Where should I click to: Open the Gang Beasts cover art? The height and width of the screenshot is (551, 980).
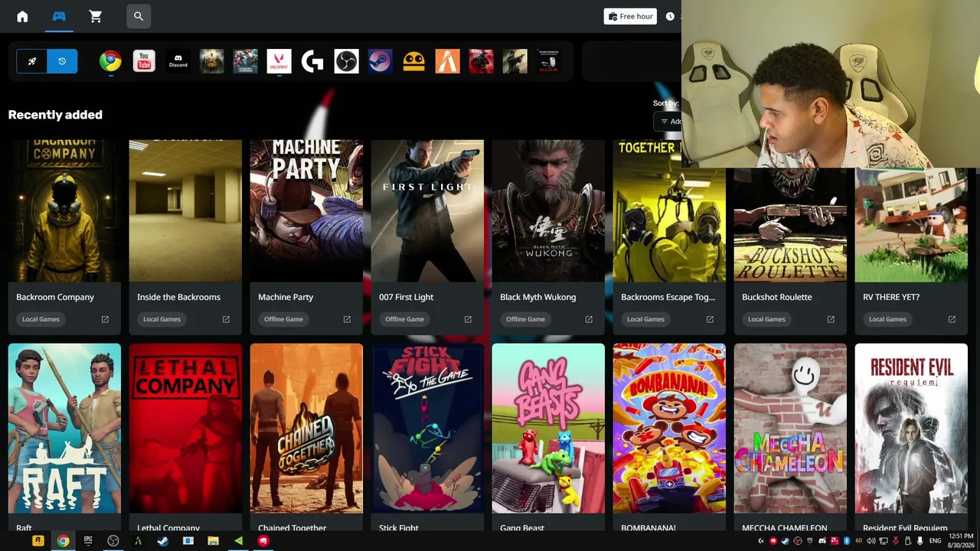[548, 428]
